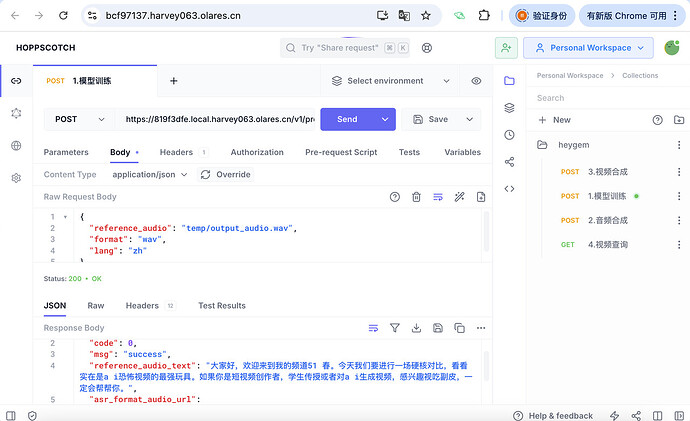Clear raw request body with trash icon

click(x=416, y=197)
